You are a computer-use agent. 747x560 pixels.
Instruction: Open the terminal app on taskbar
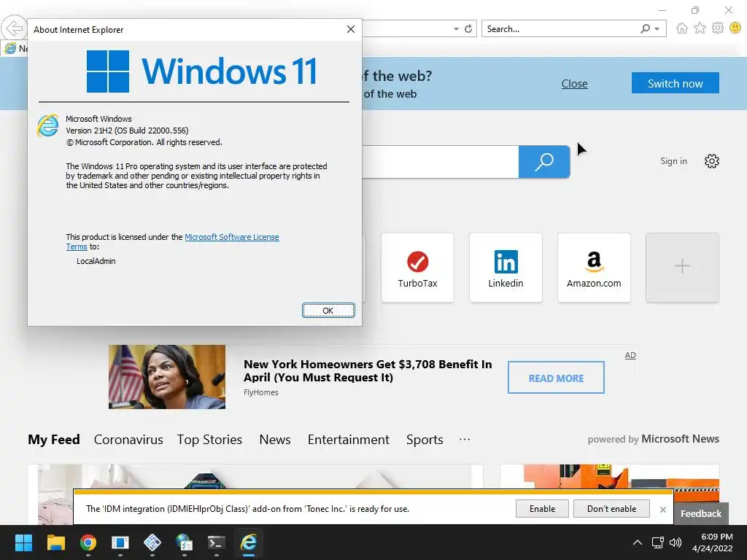coord(216,542)
